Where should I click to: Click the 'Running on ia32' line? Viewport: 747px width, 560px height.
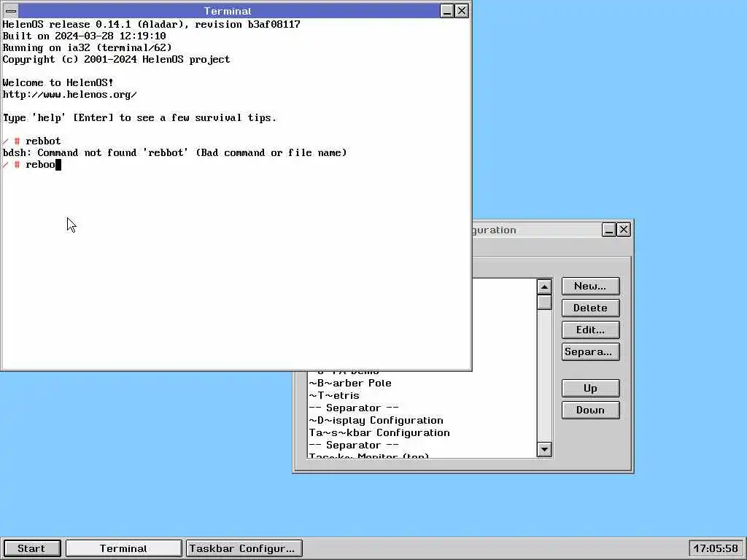point(88,47)
